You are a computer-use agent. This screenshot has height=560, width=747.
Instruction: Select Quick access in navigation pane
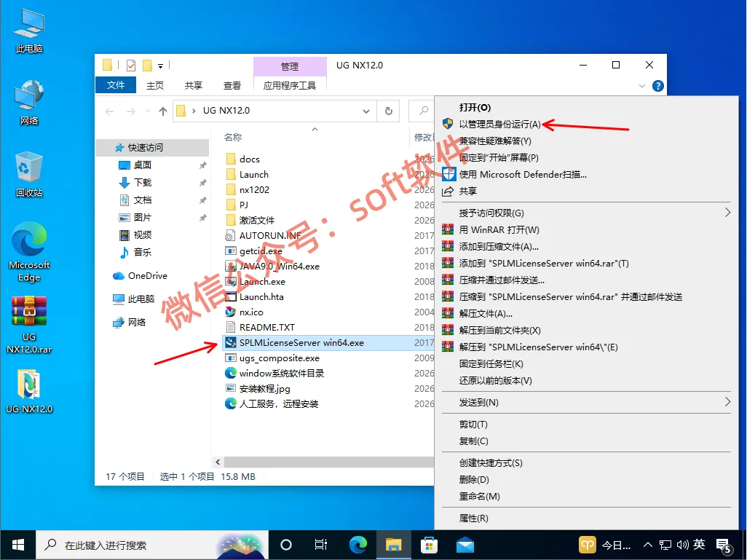152,148
